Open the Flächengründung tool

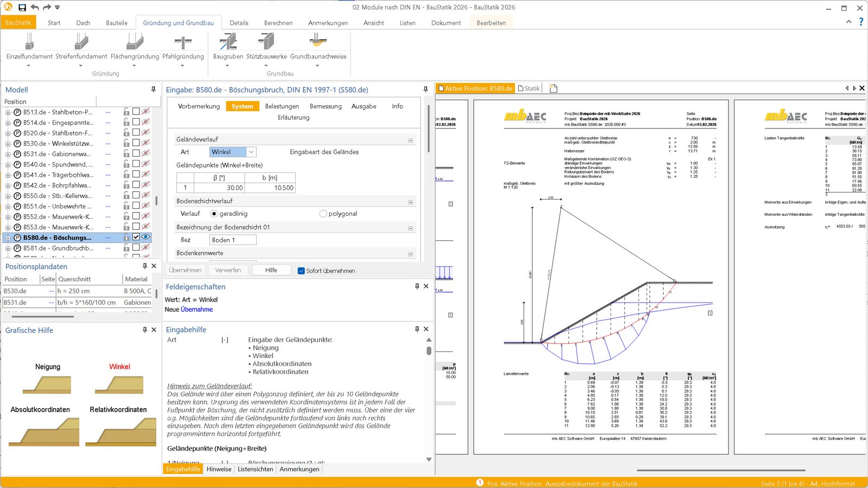(135, 42)
